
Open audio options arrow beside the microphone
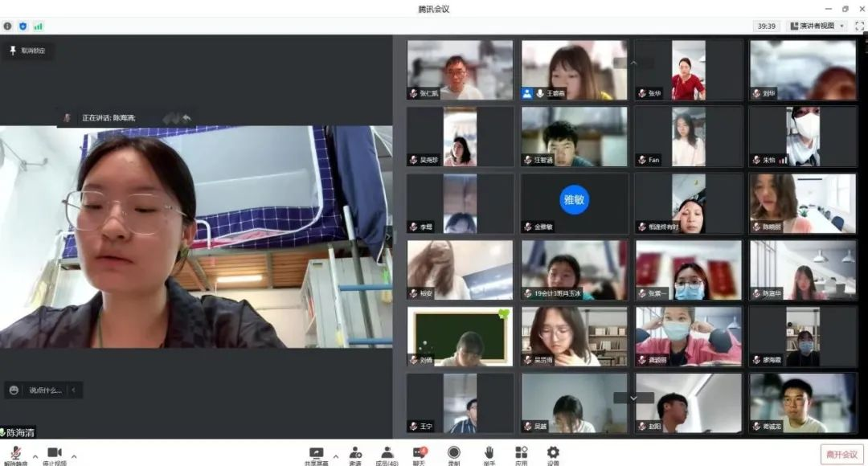[35, 456]
